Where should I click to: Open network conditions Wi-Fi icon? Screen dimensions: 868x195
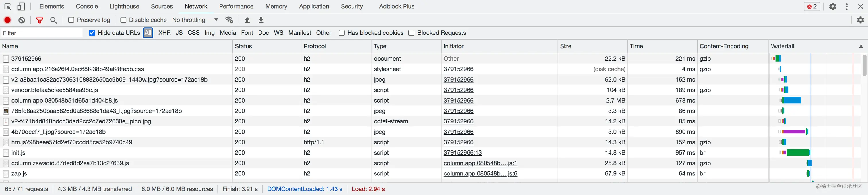pos(229,20)
